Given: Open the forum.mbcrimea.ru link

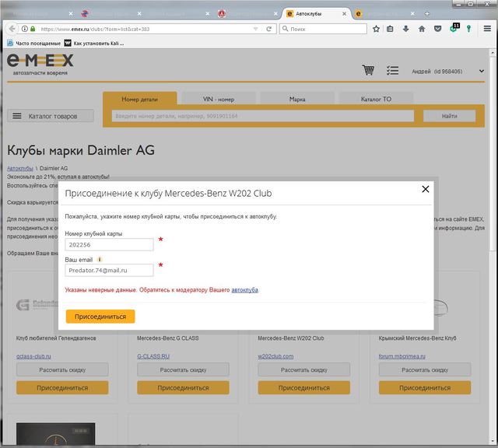Looking at the screenshot, I should [402, 356].
